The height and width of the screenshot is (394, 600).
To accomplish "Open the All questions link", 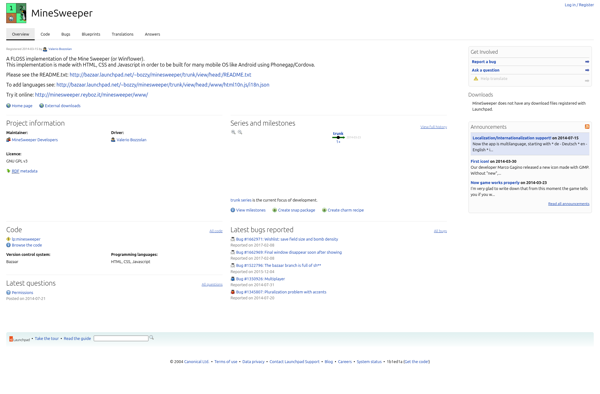I will click(212, 285).
